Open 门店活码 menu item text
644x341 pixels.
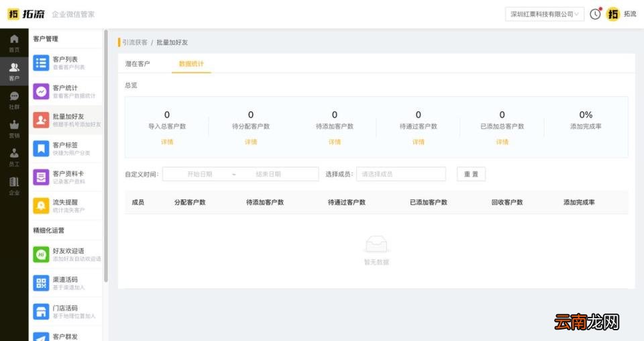[x=65, y=307]
